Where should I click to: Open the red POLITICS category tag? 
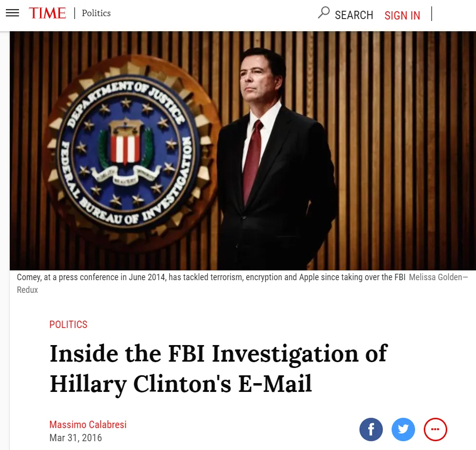(68, 325)
